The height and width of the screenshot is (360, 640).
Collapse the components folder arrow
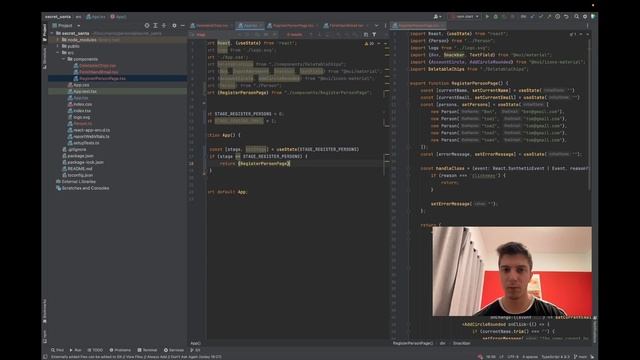pos(63,59)
